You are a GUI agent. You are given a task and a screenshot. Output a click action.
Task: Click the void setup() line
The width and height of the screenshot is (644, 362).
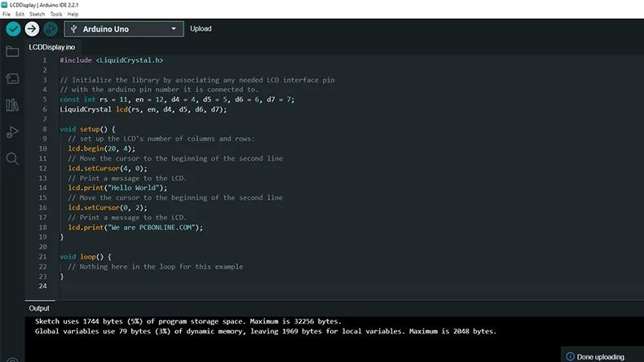[x=87, y=129]
